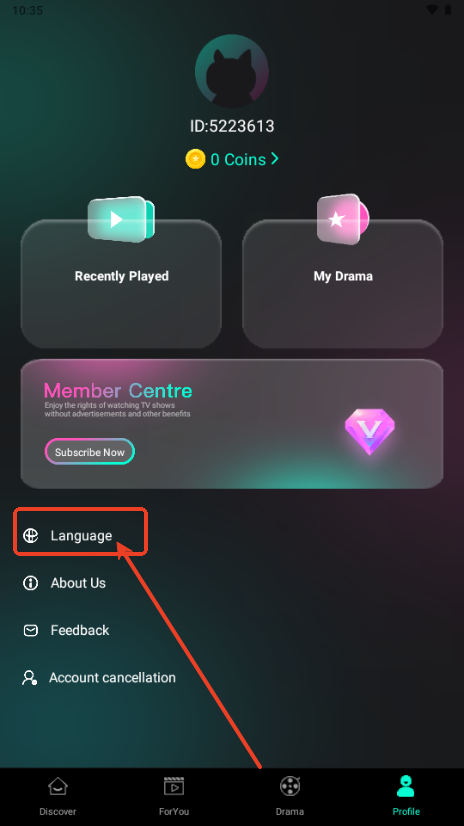Screen dimensions: 464x826
Task: Switch to the ForYou tab
Action: tap(174, 796)
